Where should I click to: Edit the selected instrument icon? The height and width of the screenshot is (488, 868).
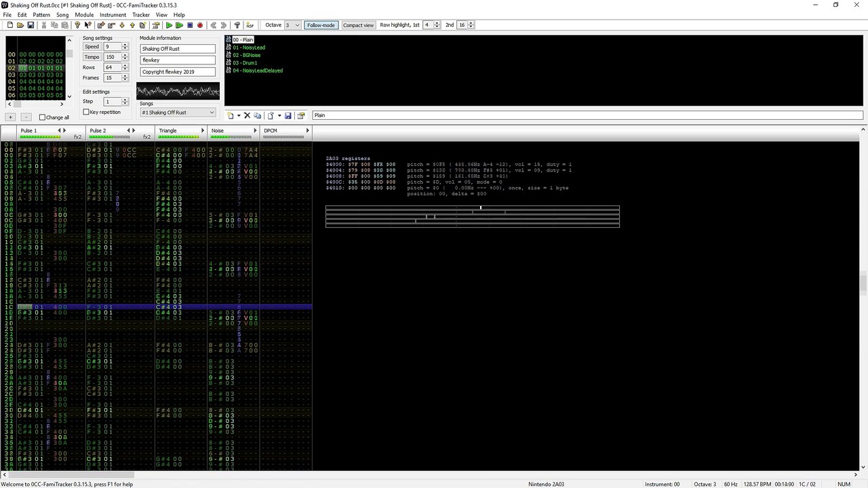[300, 115]
